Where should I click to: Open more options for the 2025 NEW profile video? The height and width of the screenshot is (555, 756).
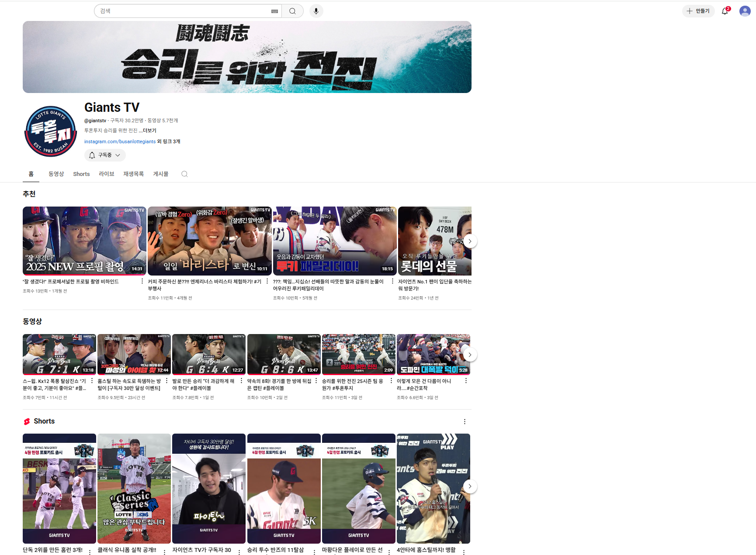(142, 282)
